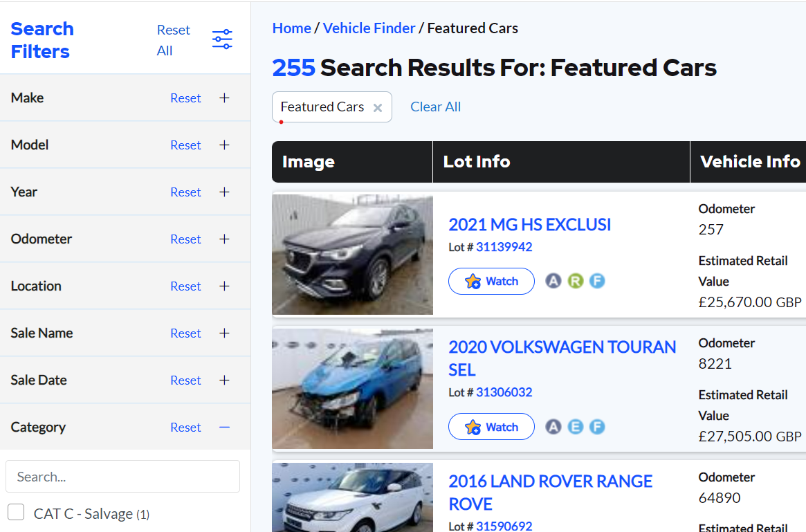Expand the Location filter section

224,286
